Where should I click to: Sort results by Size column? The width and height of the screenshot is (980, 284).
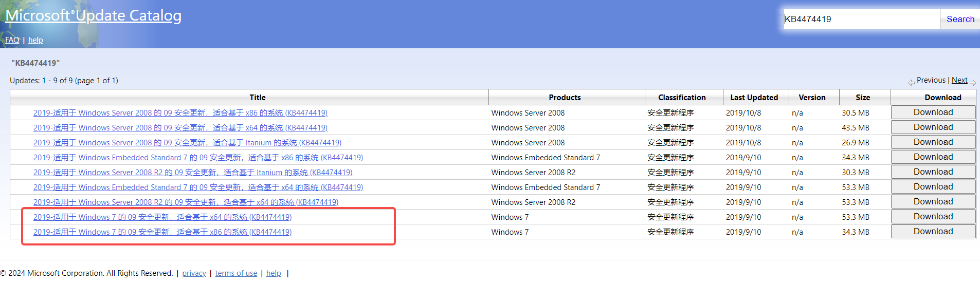(x=863, y=98)
